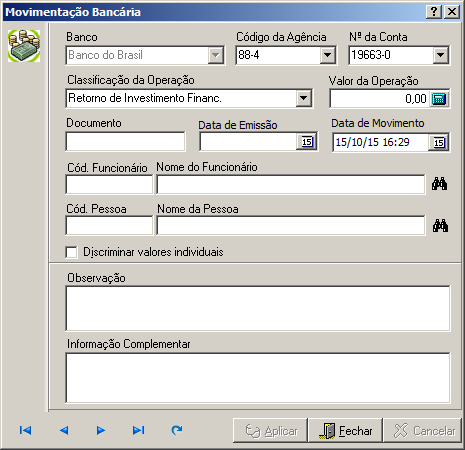
Task: Enable Discriminar valores individuais checkbox
Action: tap(71, 252)
